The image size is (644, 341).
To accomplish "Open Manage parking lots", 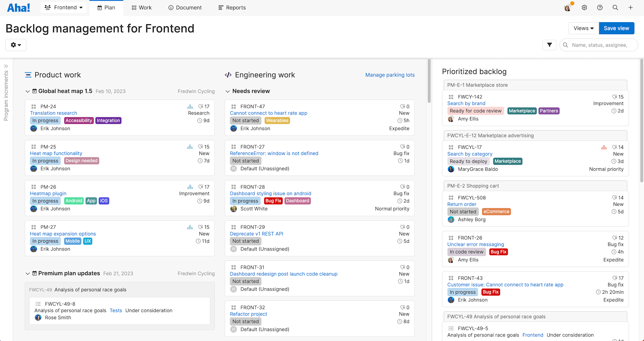I will (390, 75).
